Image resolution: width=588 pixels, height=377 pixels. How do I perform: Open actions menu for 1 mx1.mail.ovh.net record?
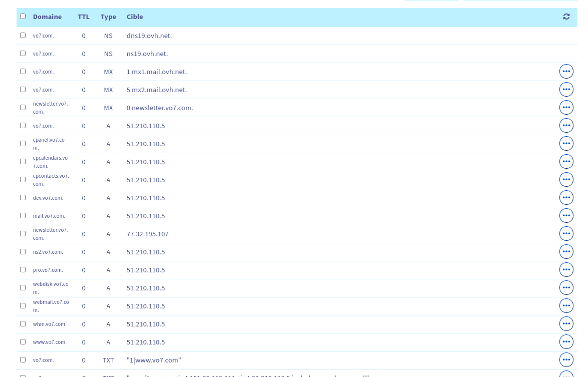tap(566, 72)
